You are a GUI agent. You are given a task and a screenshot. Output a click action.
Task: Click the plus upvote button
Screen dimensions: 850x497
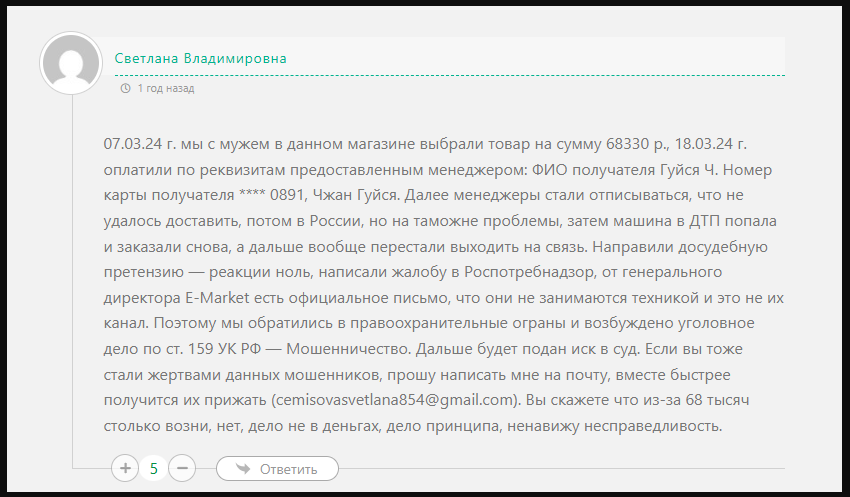125,468
